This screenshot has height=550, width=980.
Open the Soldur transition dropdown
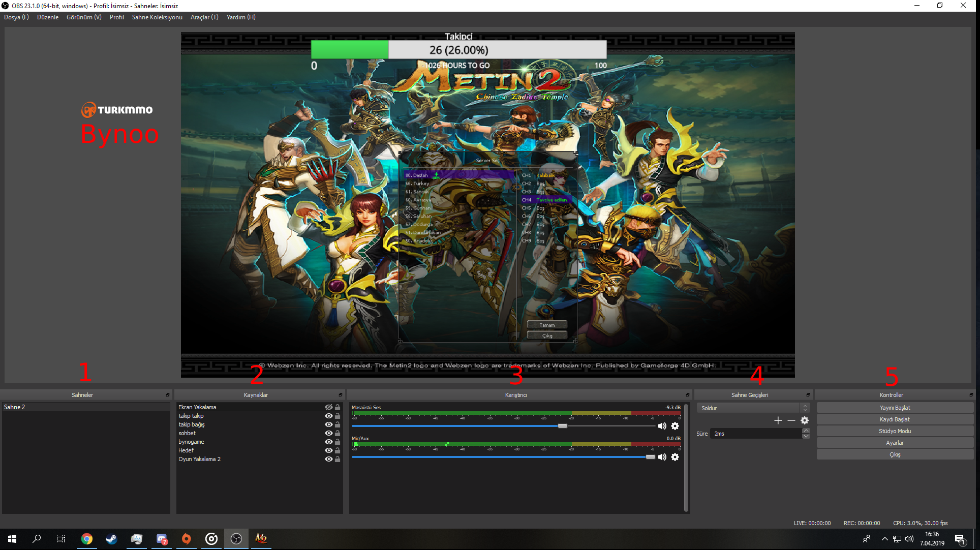753,408
